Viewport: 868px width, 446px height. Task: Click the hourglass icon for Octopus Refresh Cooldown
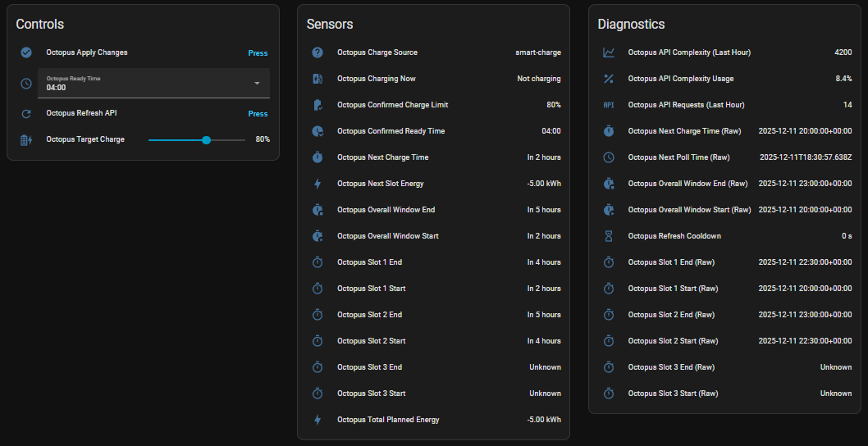pos(609,236)
